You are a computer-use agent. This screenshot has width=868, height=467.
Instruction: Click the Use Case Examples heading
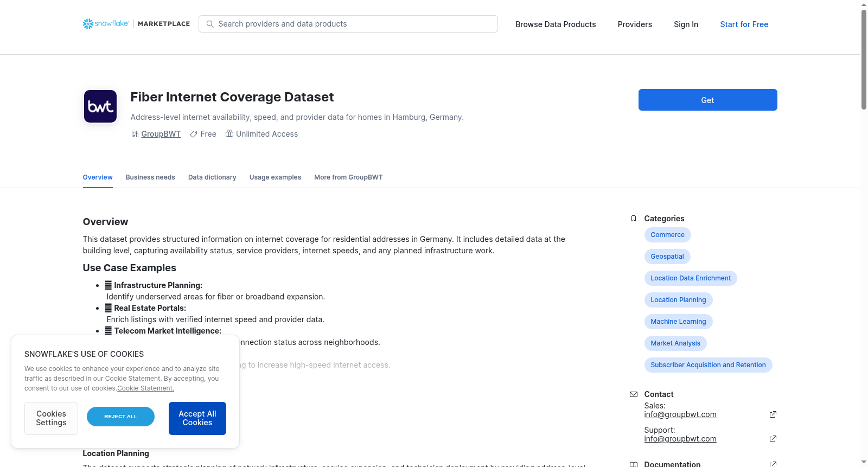pos(130,268)
